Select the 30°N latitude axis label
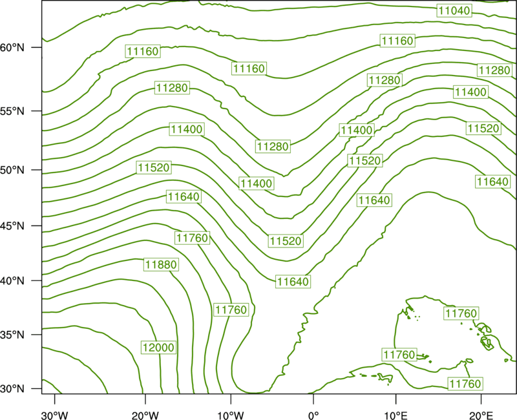517x420 pixels. [12, 389]
